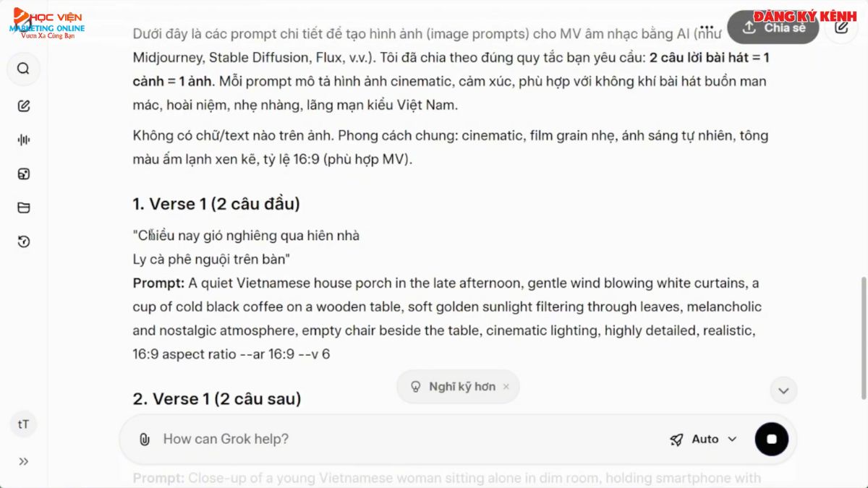
Task: Start a new chat with the compose icon
Action: [x=23, y=105]
